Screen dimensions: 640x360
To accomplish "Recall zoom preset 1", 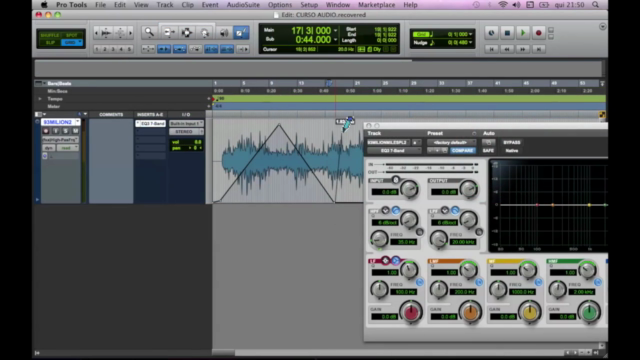I will point(97,49).
